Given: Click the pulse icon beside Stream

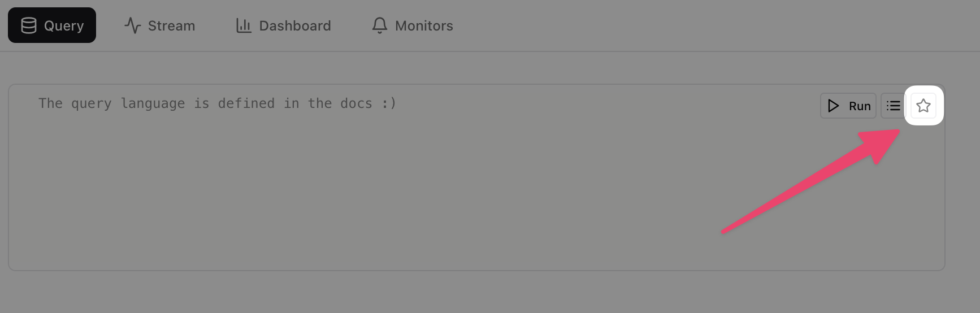Looking at the screenshot, I should click(132, 25).
